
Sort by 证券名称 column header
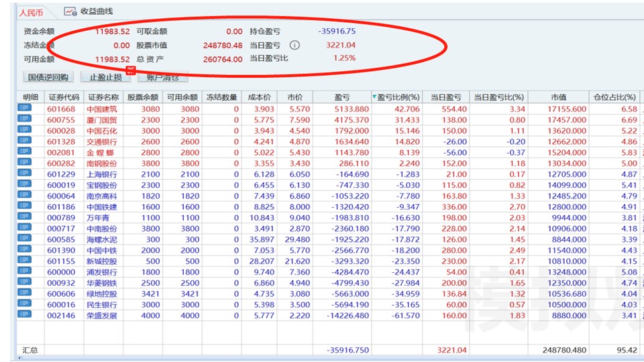[x=103, y=97]
